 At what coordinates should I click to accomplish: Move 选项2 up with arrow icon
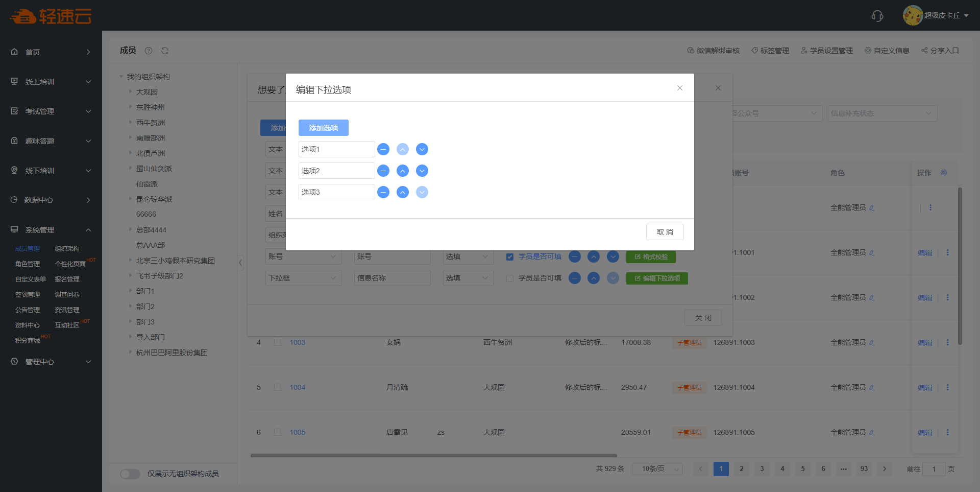coord(403,171)
